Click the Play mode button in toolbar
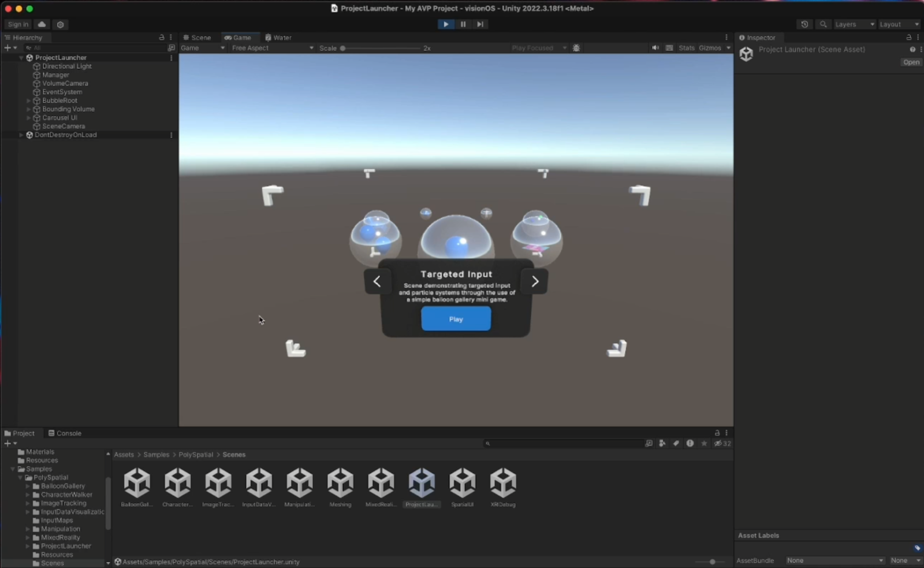 [445, 24]
